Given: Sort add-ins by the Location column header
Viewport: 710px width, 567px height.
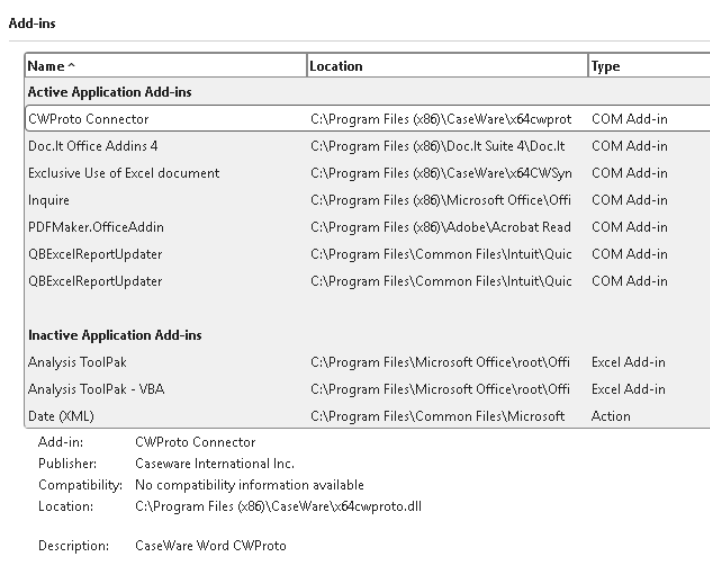Looking at the screenshot, I should click(x=447, y=66).
